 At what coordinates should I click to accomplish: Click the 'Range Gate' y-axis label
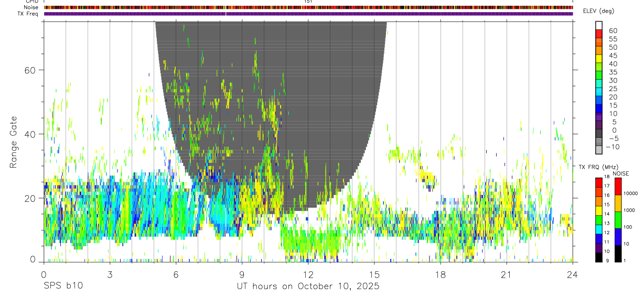[14, 142]
